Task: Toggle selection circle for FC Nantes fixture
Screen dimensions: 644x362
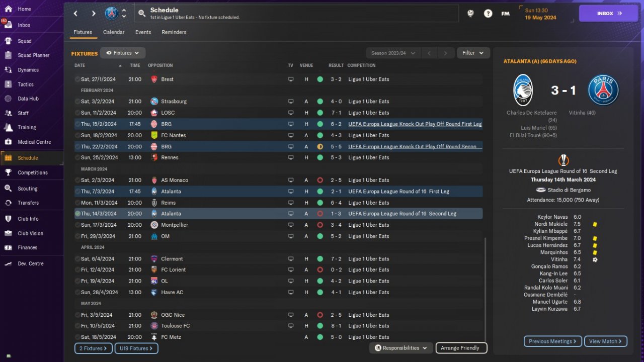Action: (x=77, y=135)
